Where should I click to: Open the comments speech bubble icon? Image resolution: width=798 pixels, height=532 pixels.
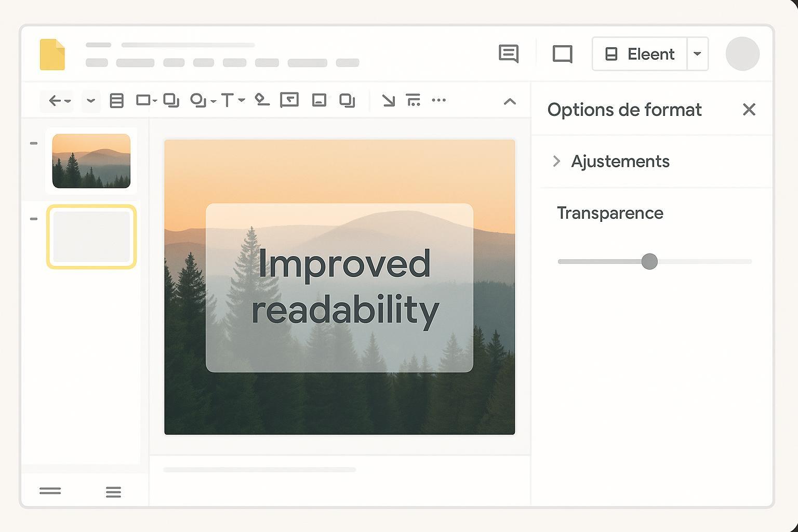pyautogui.click(x=508, y=54)
